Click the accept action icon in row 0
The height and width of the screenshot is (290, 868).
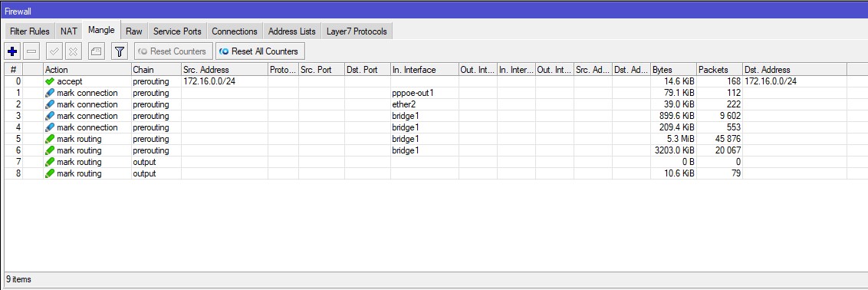click(x=50, y=81)
